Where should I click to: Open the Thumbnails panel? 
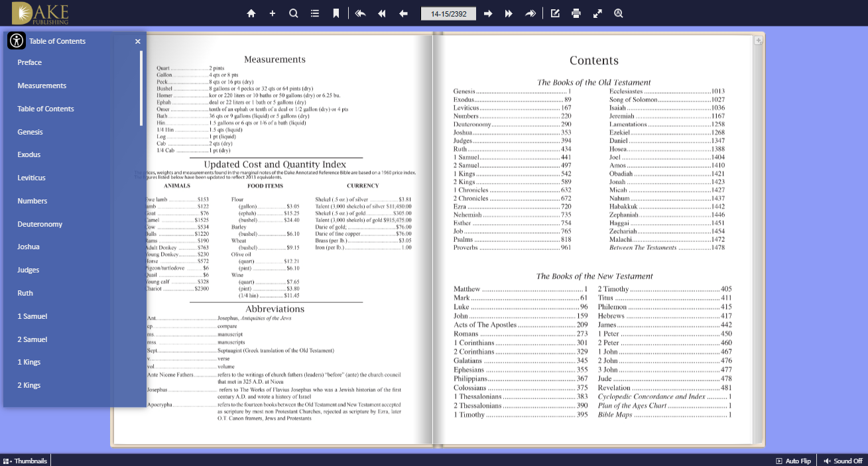pyautogui.click(x=25, y=461)
